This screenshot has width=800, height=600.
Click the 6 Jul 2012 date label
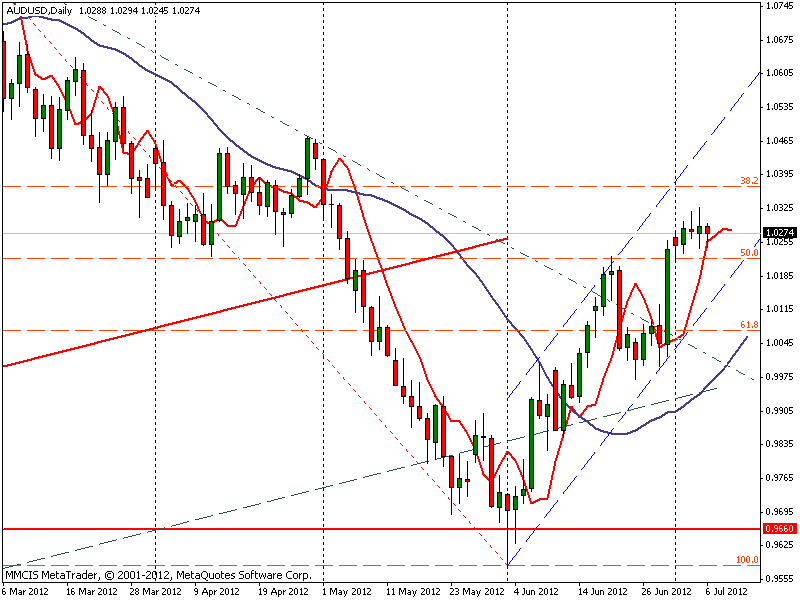coord(727,591)
